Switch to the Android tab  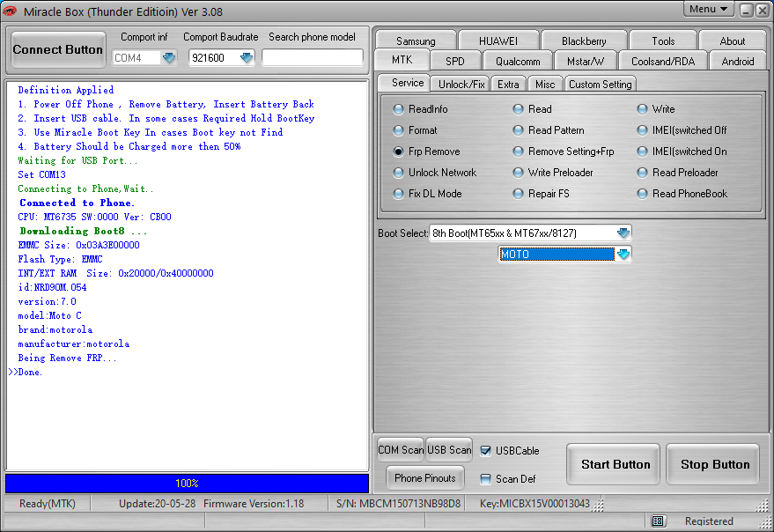pos(738,62)
